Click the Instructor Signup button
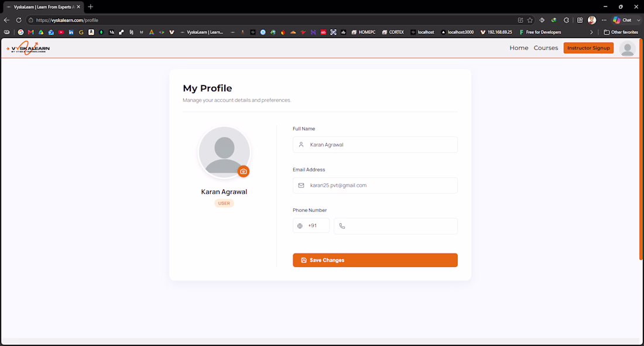 pos(588,48)
